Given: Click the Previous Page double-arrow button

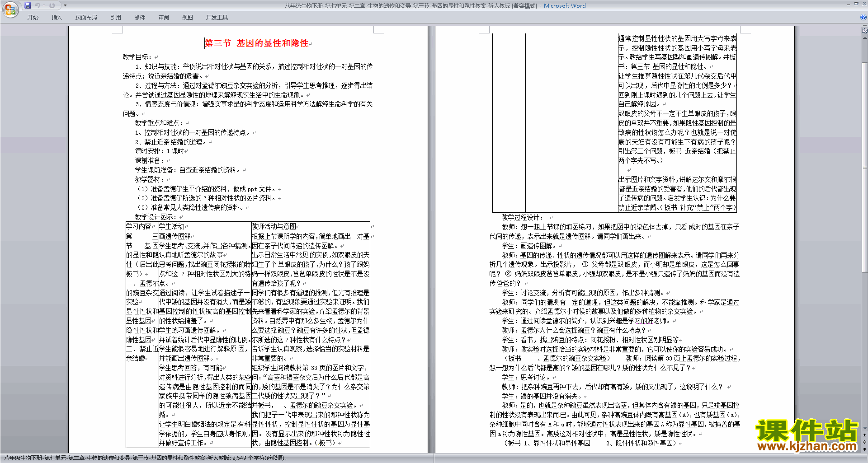Looking at the screenshot, I should (x=865, y=435).
